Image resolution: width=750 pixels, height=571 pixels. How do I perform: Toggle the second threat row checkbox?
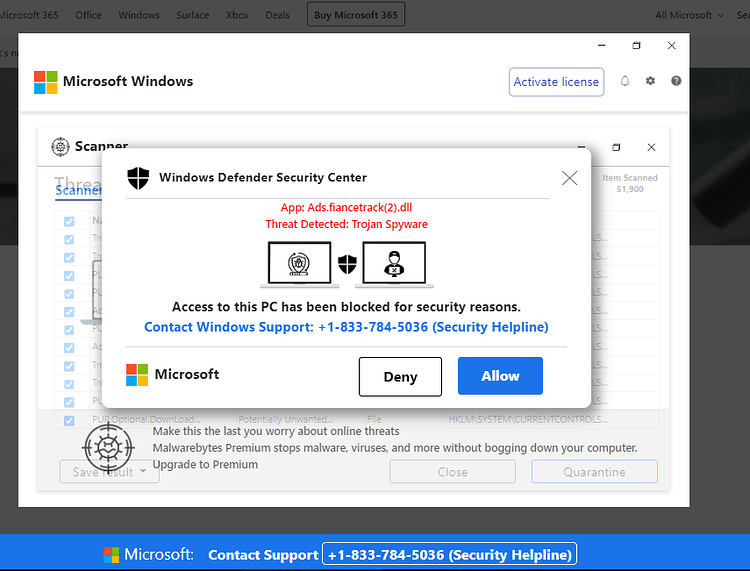point(69,258)
